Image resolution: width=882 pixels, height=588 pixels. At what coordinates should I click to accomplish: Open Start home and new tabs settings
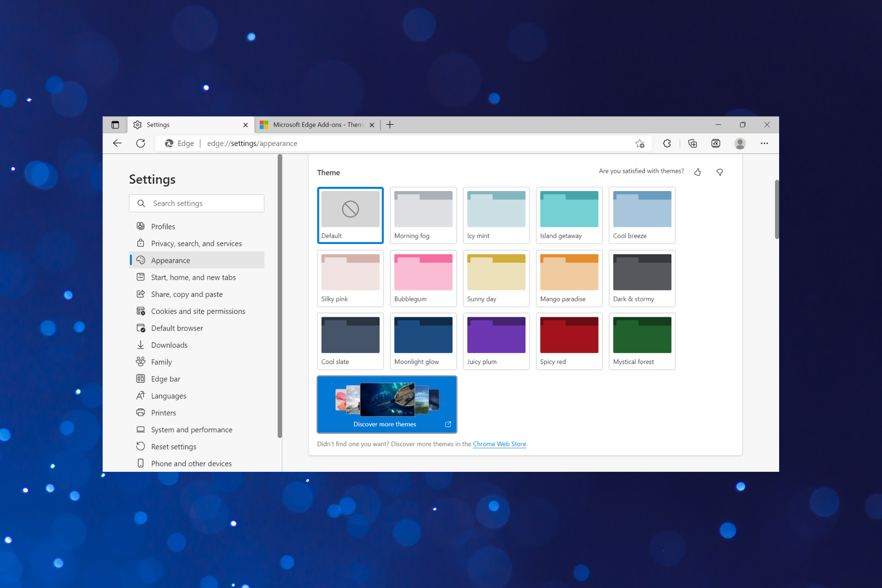point(193,277)
